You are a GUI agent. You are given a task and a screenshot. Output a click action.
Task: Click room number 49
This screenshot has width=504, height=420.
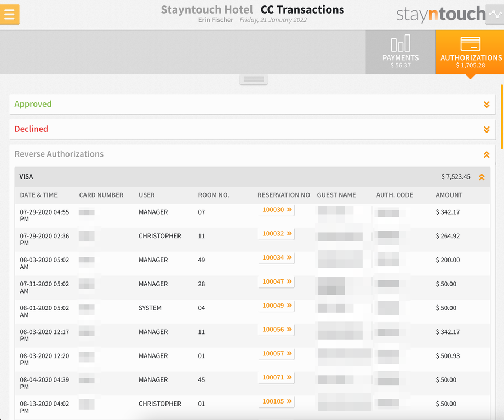click(201, 260)
